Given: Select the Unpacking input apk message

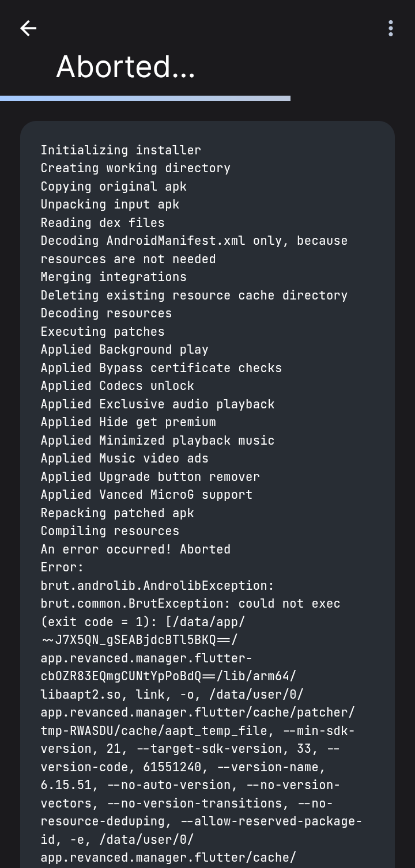Looking at the screenshot, I should click(110, 204).
